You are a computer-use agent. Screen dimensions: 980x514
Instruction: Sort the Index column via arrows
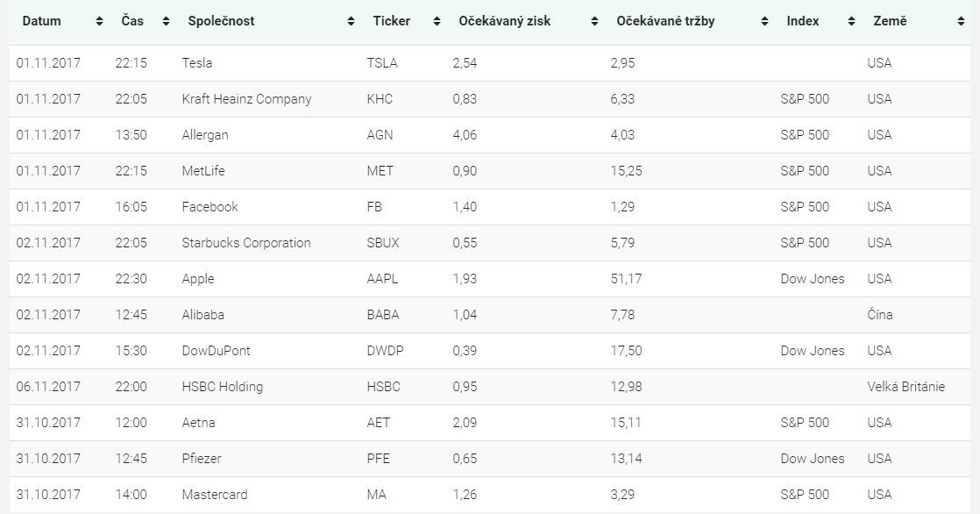[x=850, y=21]
